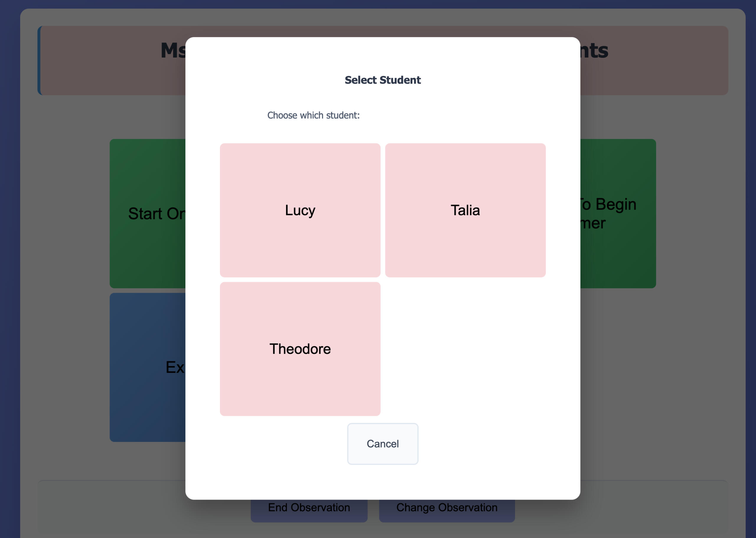The height and width of the screenshot is (538, 756).
Task: Click the Choose which student label
Action: 313,115
